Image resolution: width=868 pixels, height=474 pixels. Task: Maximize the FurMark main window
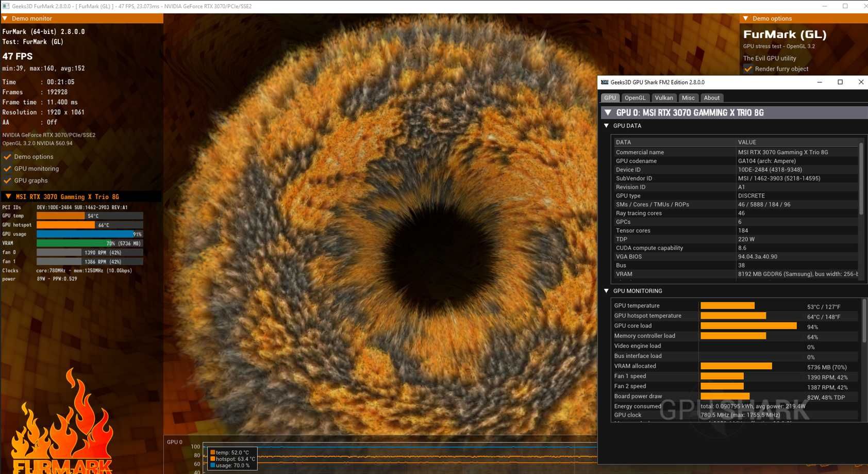coord(845,6)
